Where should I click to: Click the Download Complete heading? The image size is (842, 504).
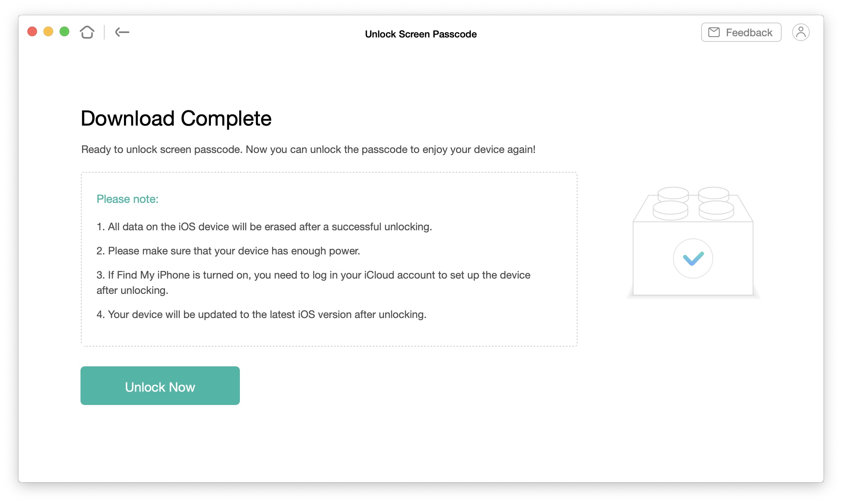(x=176, y=118)
